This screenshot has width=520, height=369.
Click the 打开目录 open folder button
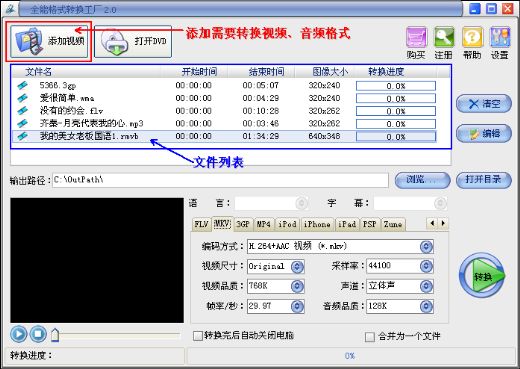[x=484, y=180]
